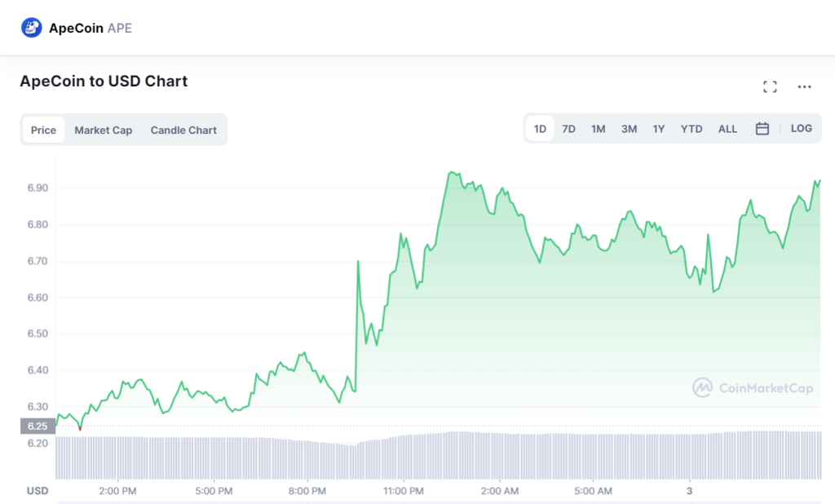Select the 1M time range
This screenshot has height=504, width=835.
(598, 129)
